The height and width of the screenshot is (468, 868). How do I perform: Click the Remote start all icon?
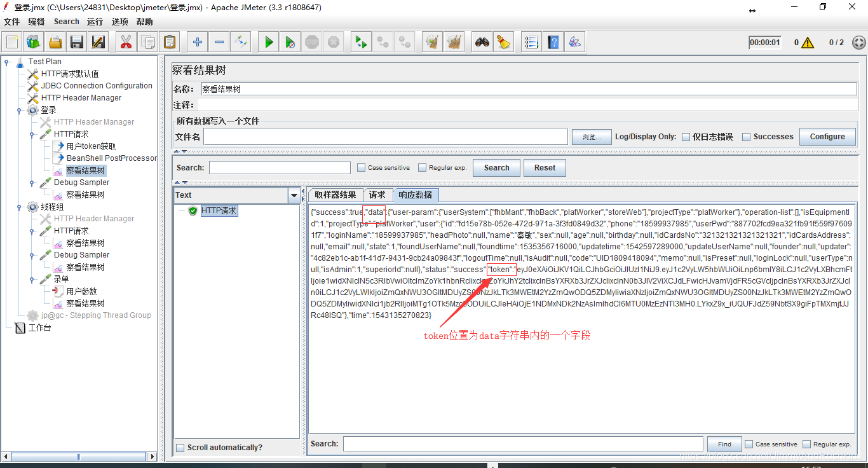pyautogui.click(x=362, y=43)
